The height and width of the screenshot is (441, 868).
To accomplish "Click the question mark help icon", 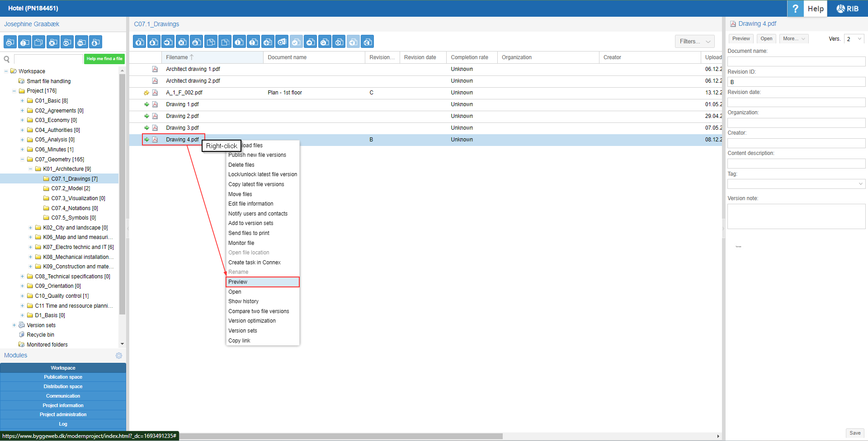I will click(795, 9).
